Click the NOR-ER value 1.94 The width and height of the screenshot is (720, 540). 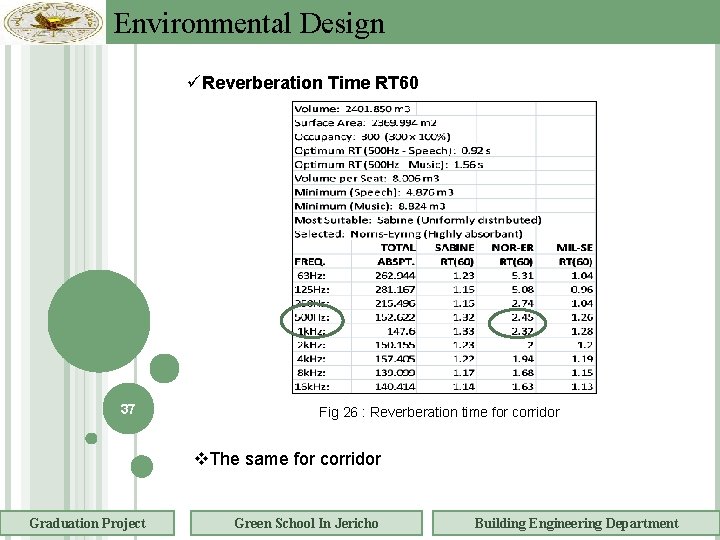523,359
